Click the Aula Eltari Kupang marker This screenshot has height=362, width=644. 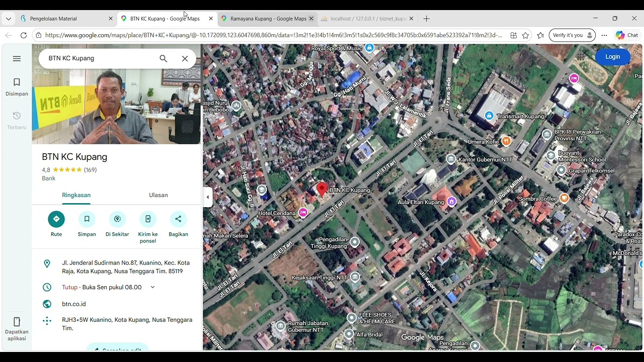[452, 202]
